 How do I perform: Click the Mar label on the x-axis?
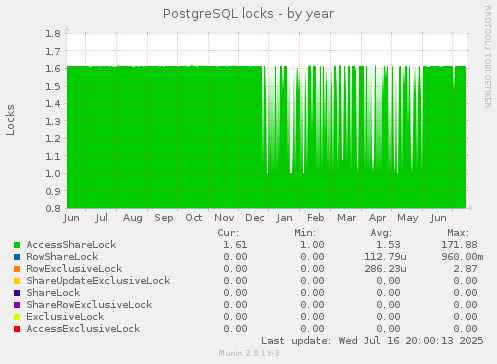(346, 218)
